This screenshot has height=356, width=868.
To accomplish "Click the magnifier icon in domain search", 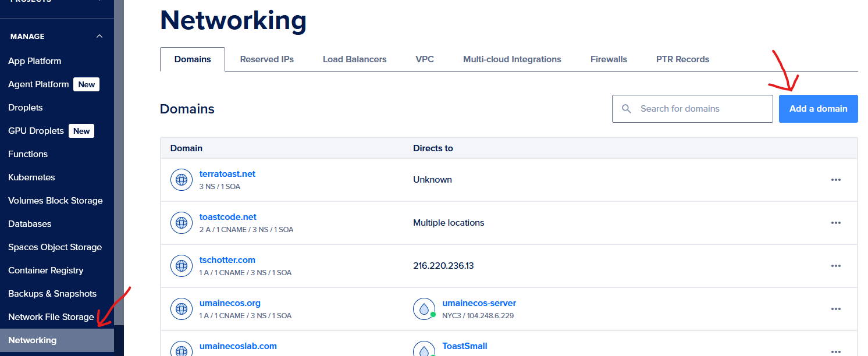I will (627, 109).
